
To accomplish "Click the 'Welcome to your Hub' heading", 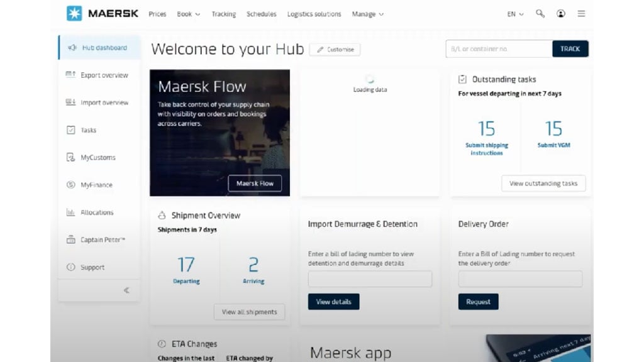I will [227, 49].
